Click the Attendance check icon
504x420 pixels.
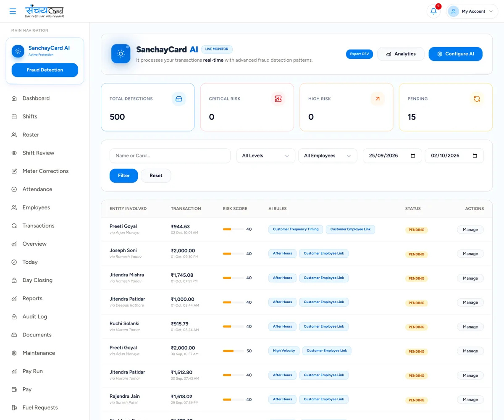pos(14,189)
